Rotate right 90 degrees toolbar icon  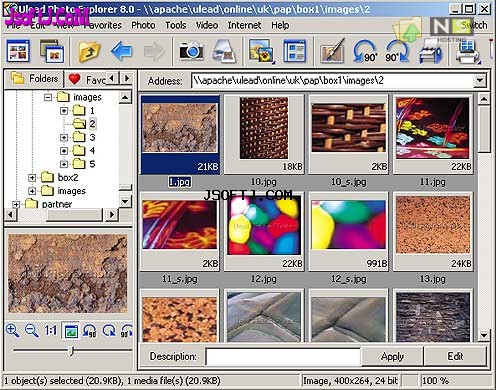pyautogui.click(x=397, y=51)
